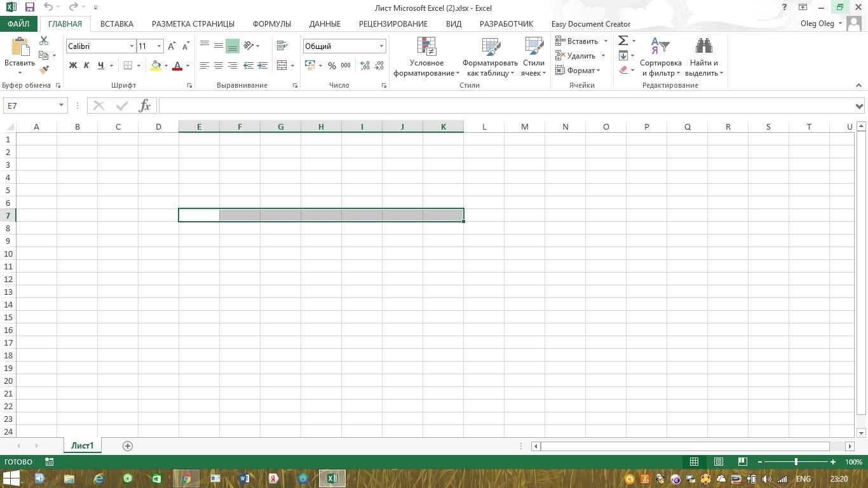Expand the Общий number format dropdown

pyautogui.click(x=381, y=46)
